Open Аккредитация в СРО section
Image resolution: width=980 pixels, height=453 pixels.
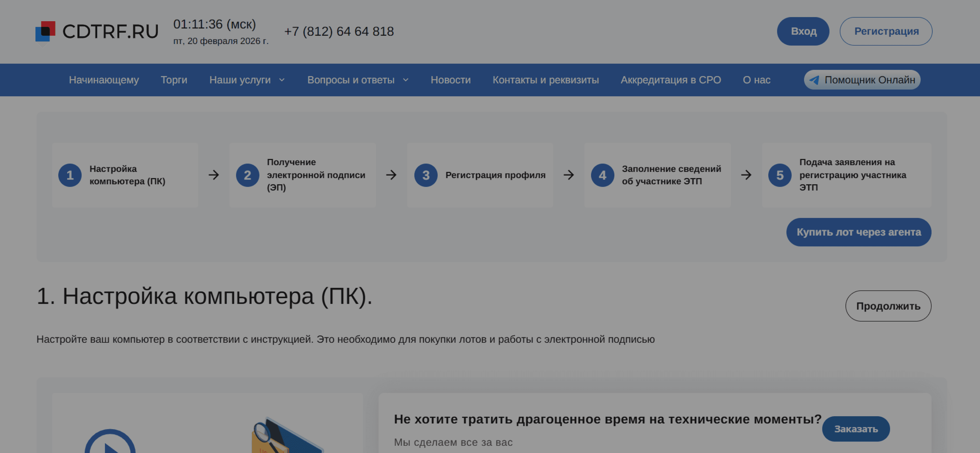coord(670,80)
